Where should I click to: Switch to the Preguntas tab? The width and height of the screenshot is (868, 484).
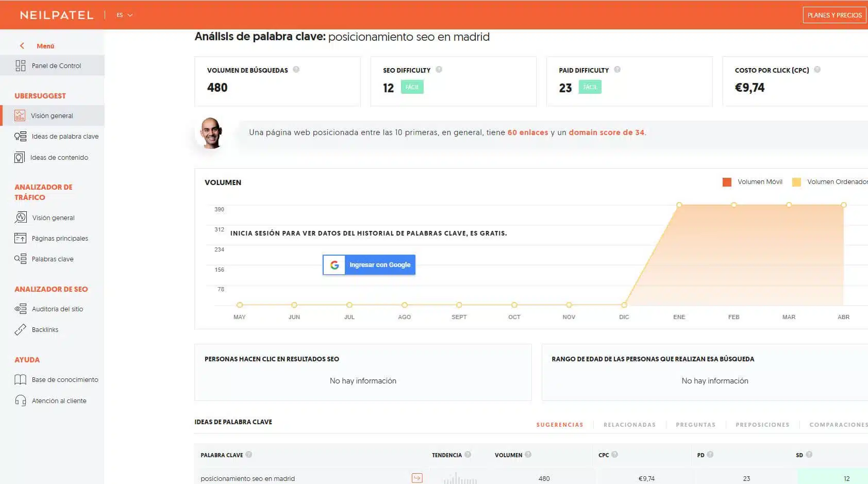click(x=696, y=425)
